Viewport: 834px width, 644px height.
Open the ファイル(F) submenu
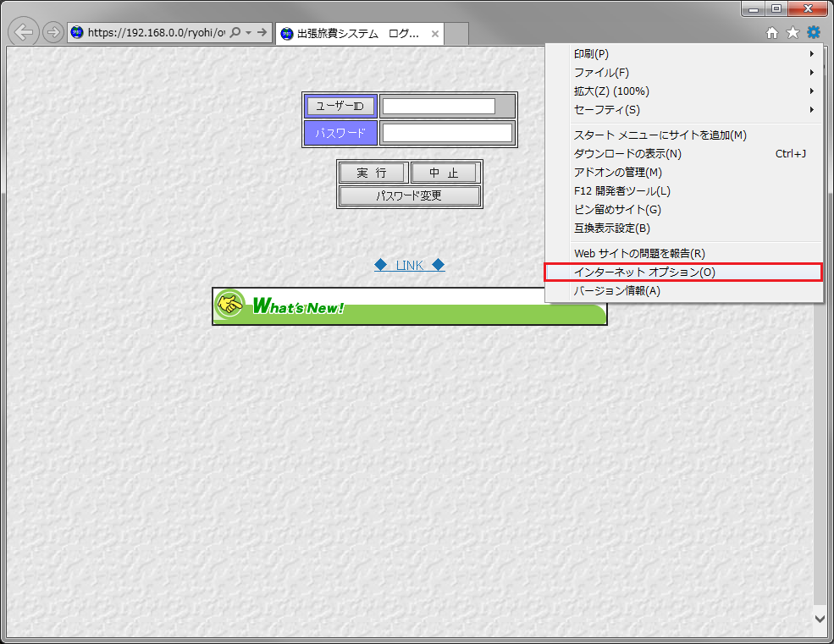coord(683,72)
